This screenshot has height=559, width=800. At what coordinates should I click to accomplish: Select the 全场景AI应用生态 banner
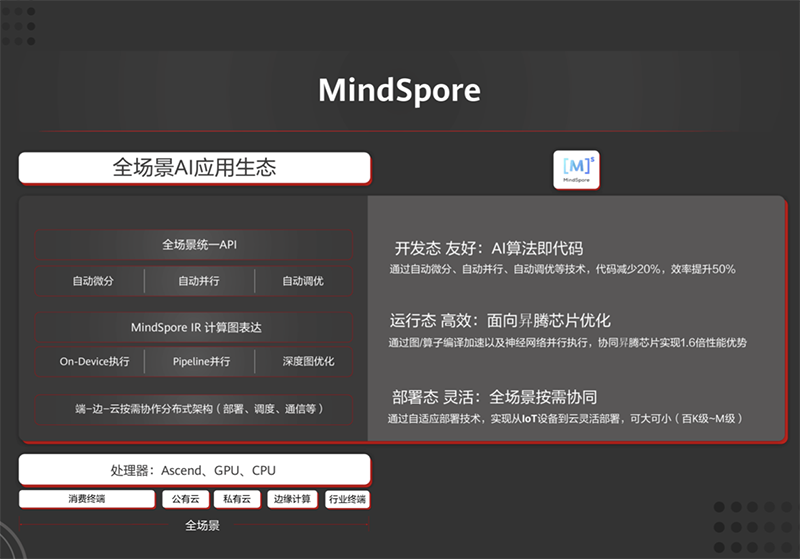tap(194, 167)
